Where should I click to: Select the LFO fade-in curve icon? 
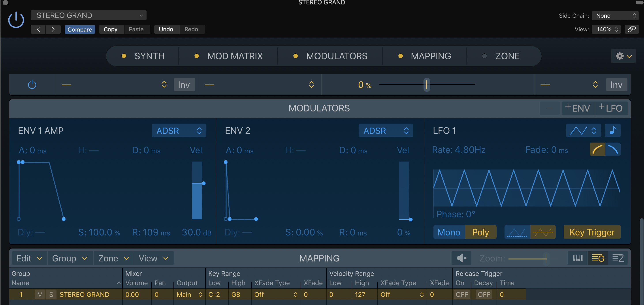pos(597,149)
